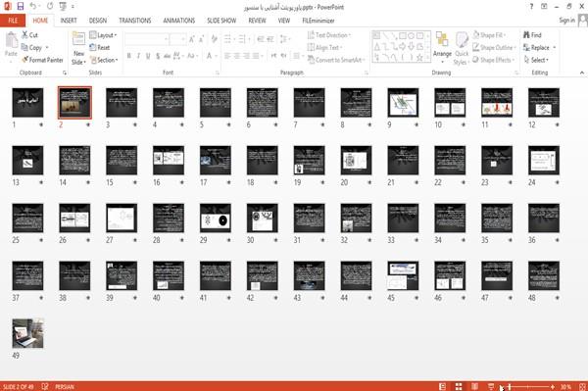
Task: Click the Increase Font Size icon
Action: coord(192,38)
